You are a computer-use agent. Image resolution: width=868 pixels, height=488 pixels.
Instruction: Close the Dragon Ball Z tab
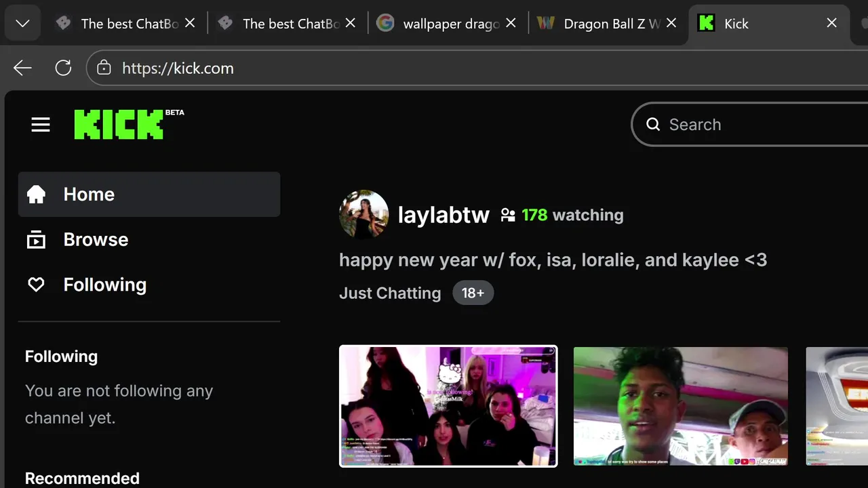coord(671,23)
